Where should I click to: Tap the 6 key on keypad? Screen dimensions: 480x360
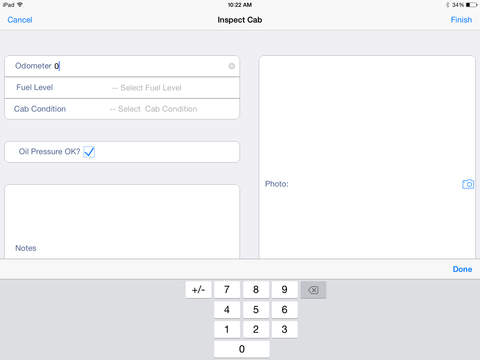pyautogui.click(x=284, y=310)
